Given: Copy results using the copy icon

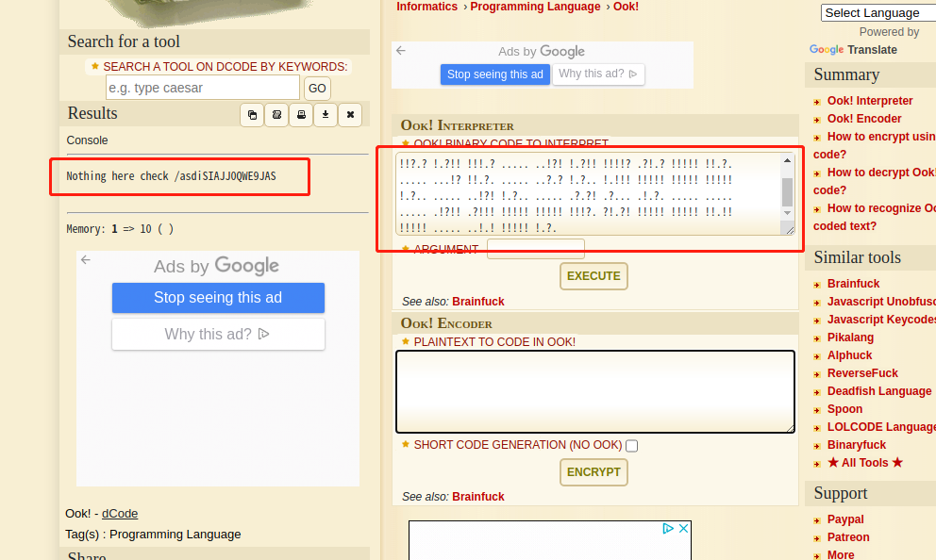Looking at the screenshot, I should 252,114.
